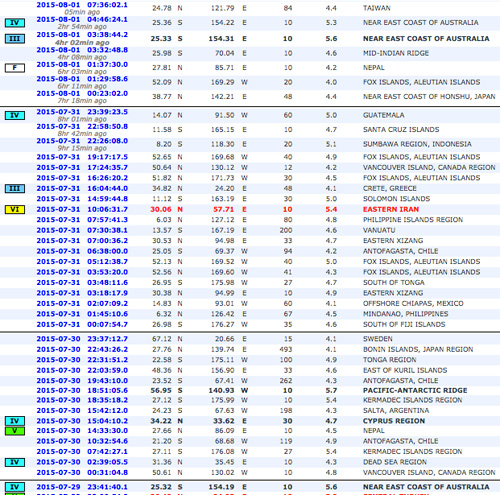
Task: Click the III intensity badge for 03:38:44.2 Australia quake
Action: tap(15, 39)
